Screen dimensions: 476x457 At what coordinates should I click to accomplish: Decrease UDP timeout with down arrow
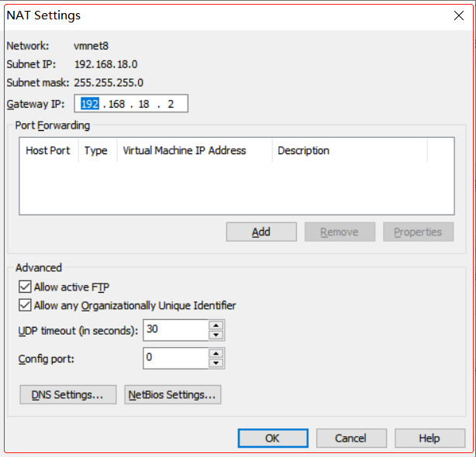216,335
